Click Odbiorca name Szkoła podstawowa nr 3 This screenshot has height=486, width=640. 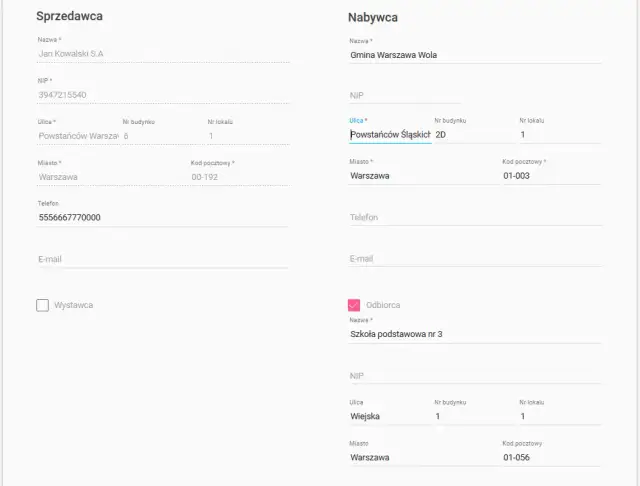[x=475, y=335]
